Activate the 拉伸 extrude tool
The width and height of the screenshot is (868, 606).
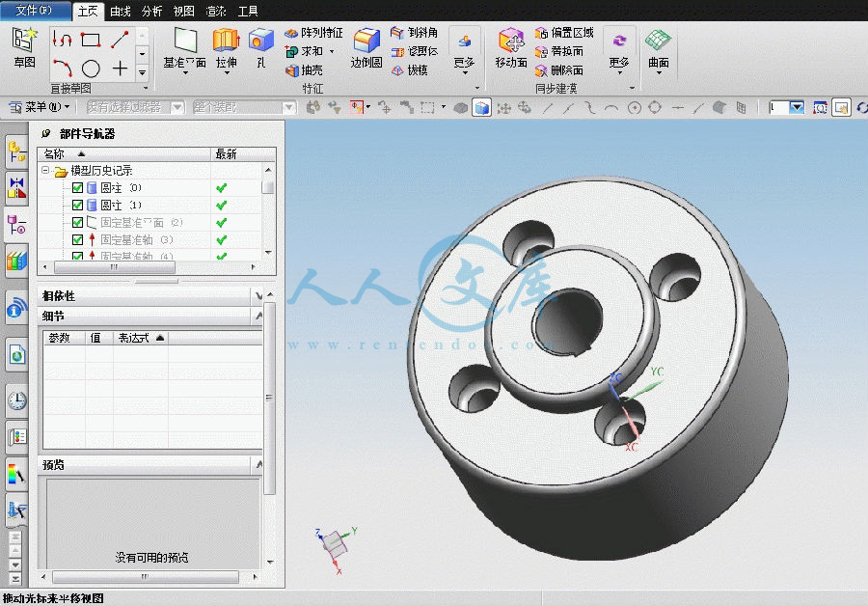[x=226, y=49]
